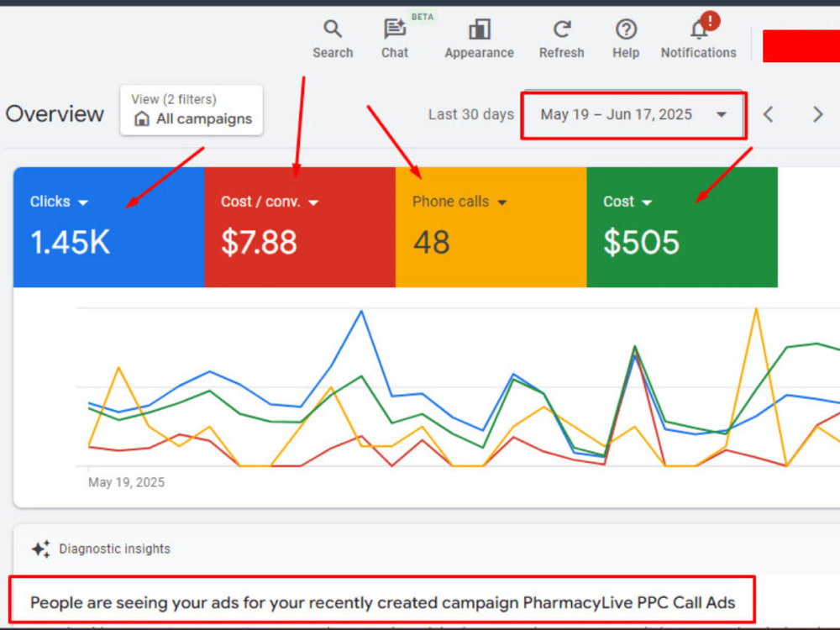Change the Cost / conv. metric dropdown
This screenshot has height=630, width=840.
point(270,202)
